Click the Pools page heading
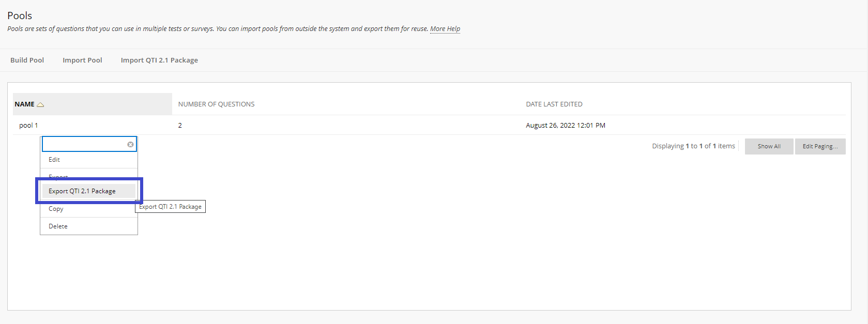Screen dimensions: 868x324 pos(20,16)
